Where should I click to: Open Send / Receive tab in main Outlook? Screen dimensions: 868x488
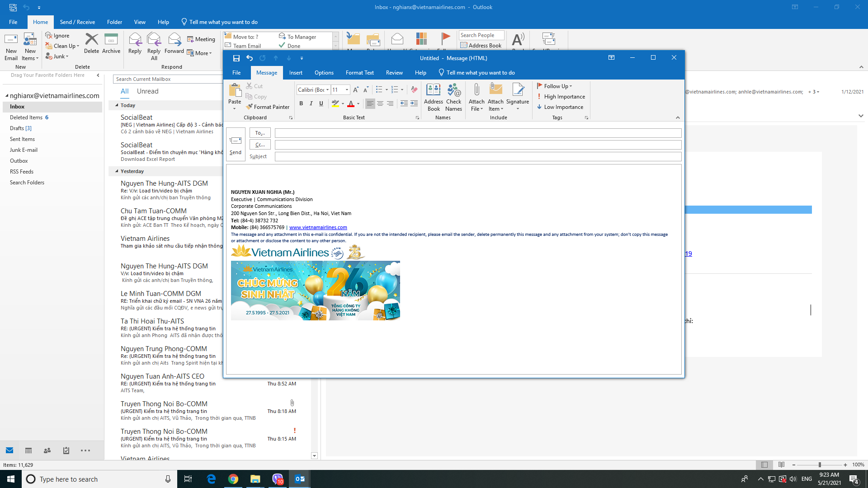tap(77, 22)
